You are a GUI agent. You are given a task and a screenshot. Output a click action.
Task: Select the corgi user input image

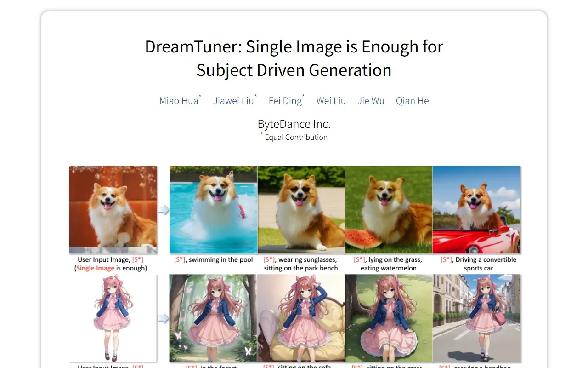click(113, 209)
